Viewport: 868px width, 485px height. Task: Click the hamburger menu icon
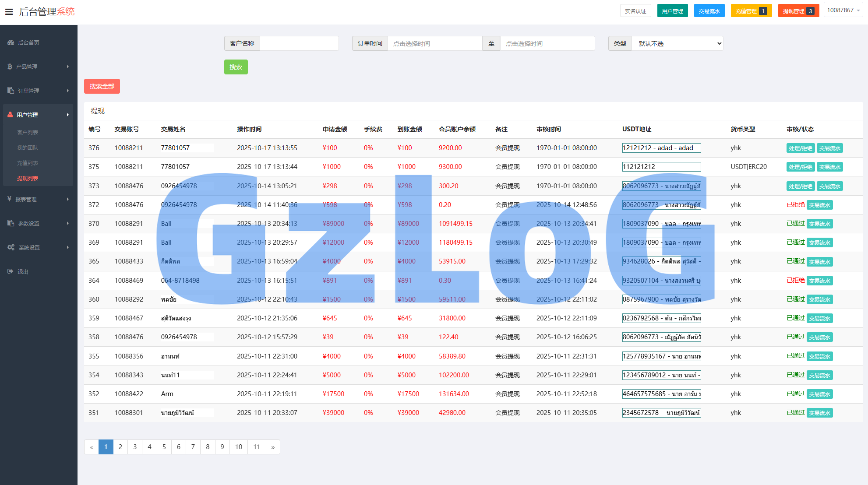click(x=9, y=12)
